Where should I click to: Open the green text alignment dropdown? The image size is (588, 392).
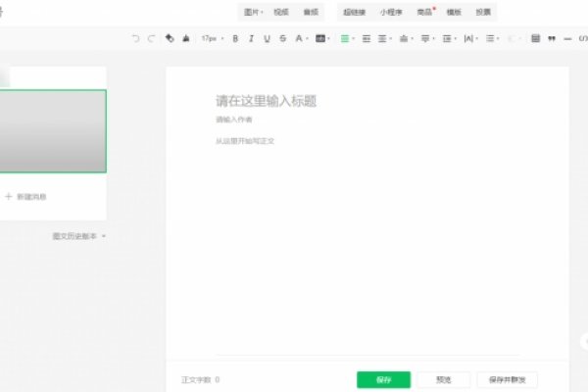[347, 38]
